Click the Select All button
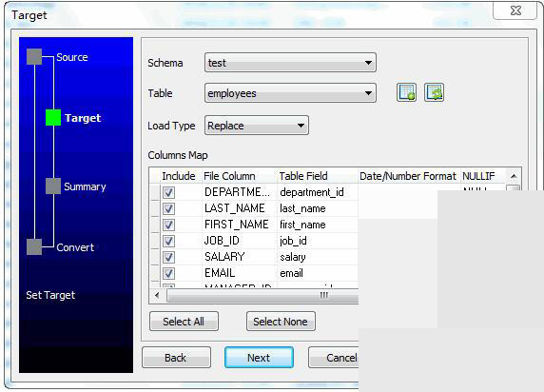The height and width of the screenshot is (392, 544). 184,322
